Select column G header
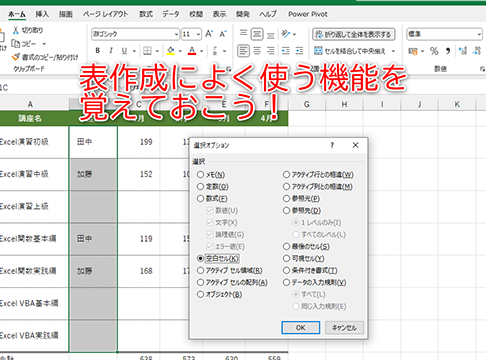Viewport: 486px width, 360px height. tap(307, 104)
